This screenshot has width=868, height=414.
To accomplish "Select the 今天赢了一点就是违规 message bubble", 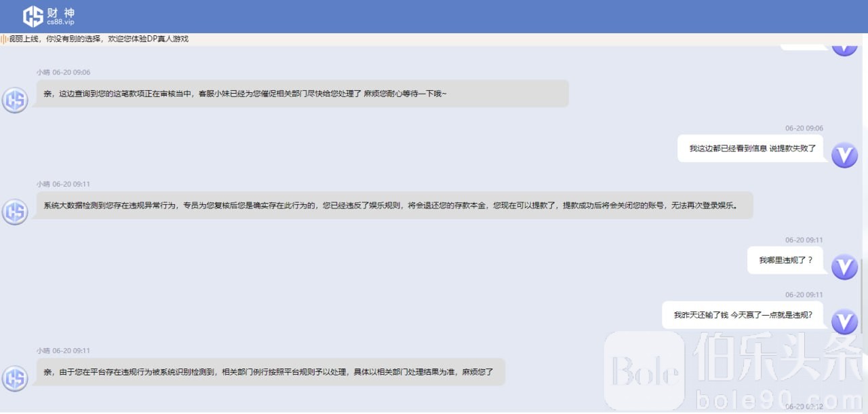I will coord(743,316).
